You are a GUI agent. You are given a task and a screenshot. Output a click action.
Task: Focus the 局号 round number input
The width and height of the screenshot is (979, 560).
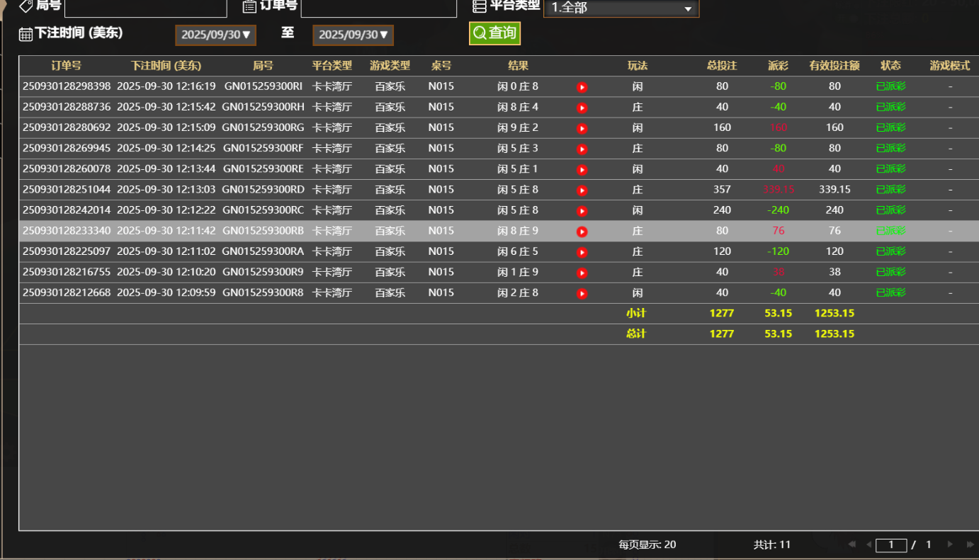[x=145, y=8]
